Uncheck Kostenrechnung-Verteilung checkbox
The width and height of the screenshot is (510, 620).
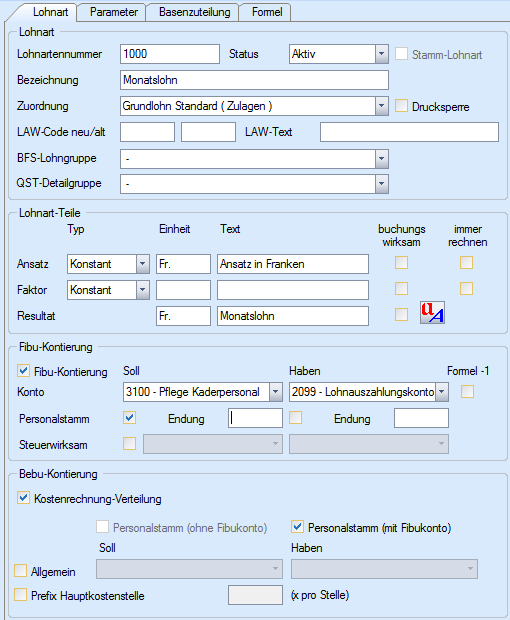pyautogui.click(x=23, y=498)
